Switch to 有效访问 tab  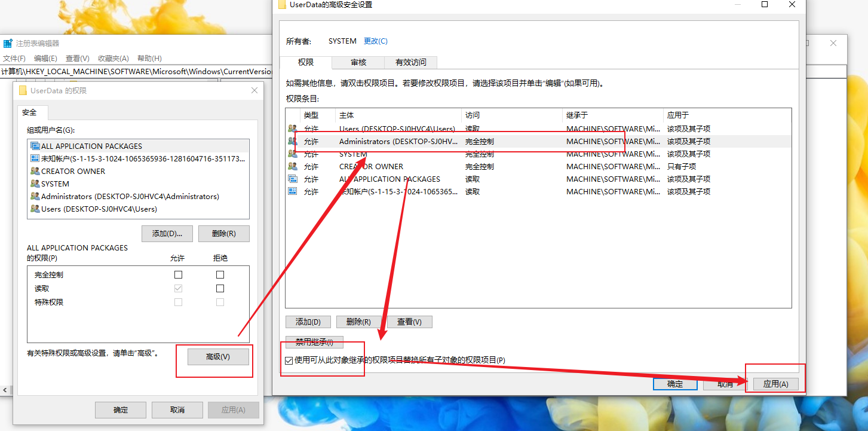pos(411,62)
